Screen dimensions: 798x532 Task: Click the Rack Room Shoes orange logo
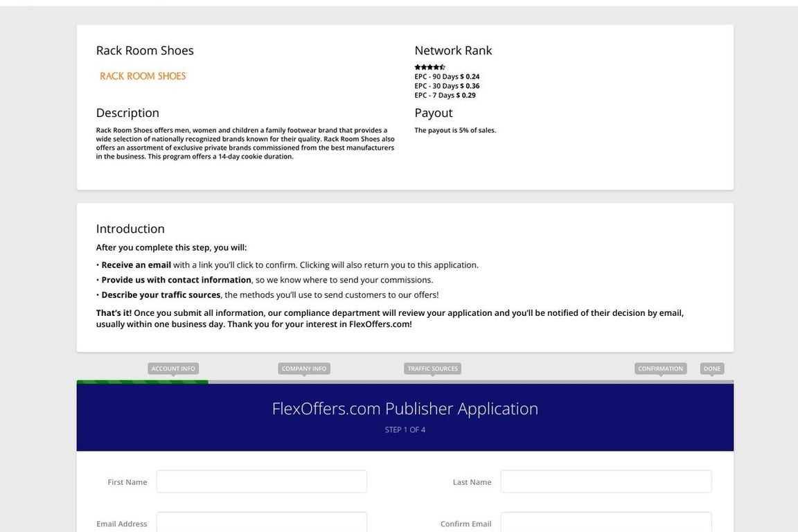coord(143,76)
